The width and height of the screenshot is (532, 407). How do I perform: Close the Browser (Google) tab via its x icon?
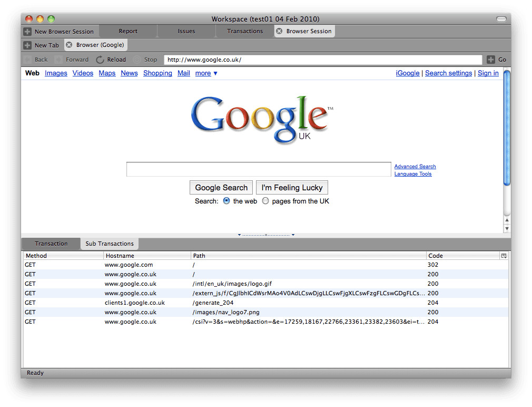click(69, 45)
